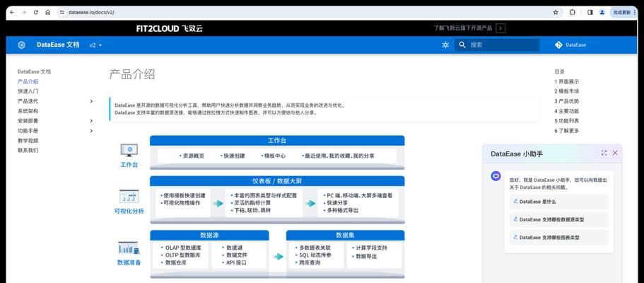The width and height of the screenshot is (644, 283).
Task: Click the 数据集 diagram header
Action: [x=346, y=236]
